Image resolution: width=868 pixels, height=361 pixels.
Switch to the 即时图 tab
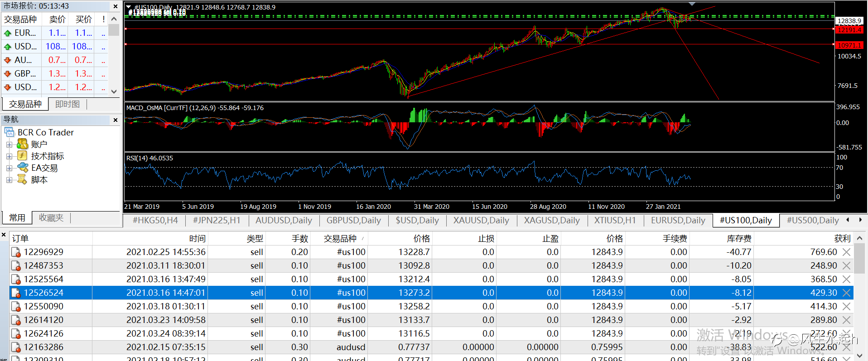click(x=68, y=104)
